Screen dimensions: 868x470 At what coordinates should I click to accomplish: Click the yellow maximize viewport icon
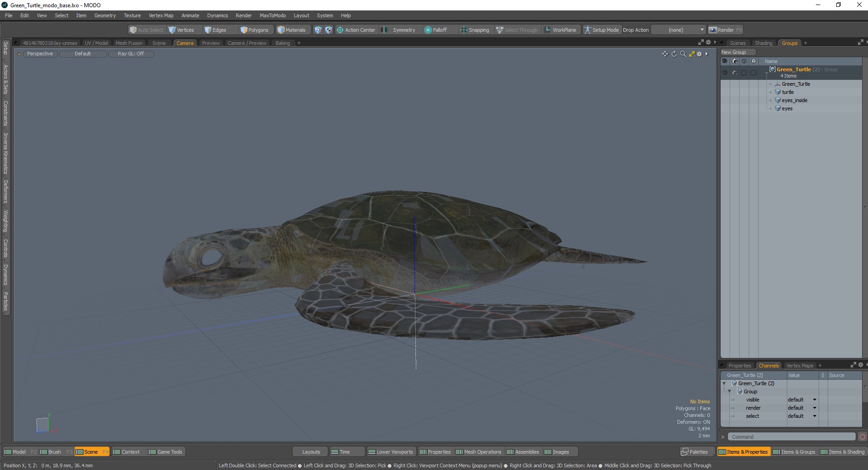coord(692,54)
